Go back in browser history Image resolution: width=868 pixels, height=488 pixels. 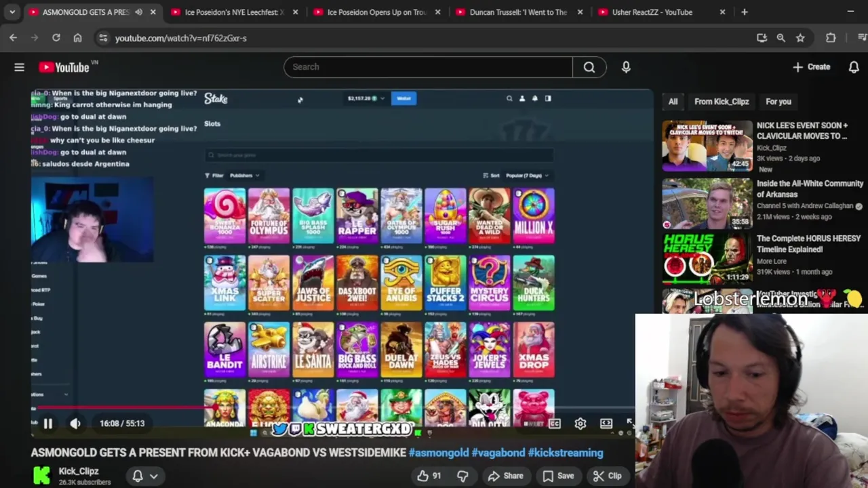(x=13, y=38)
